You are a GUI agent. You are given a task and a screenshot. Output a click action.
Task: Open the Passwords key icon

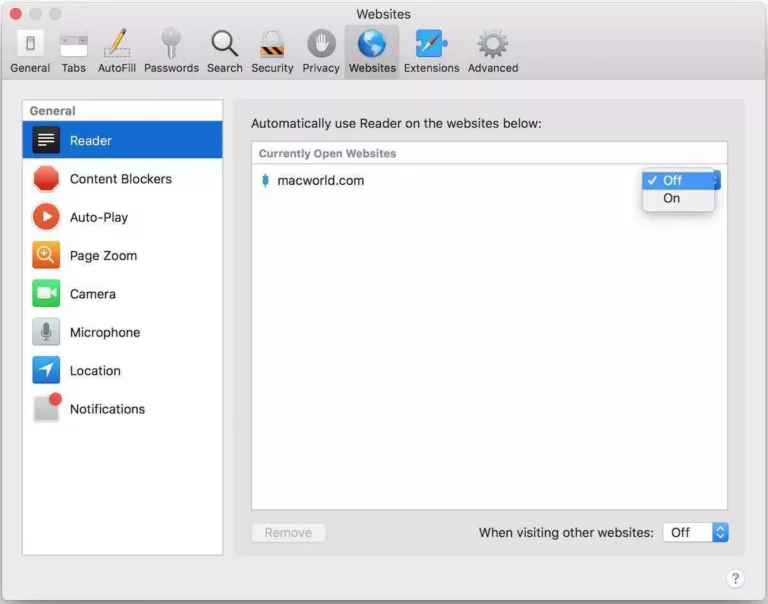(171, 51)
